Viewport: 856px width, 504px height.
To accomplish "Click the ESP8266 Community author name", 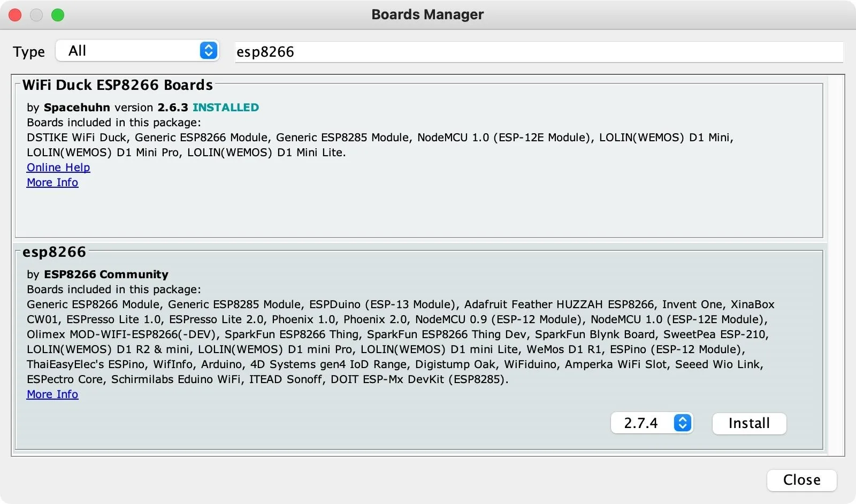I will [106, 274].
